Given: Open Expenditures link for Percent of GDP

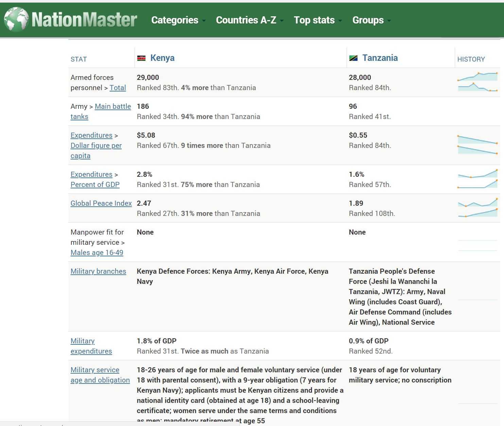Looking at the screenshot, I should point(91,174).
